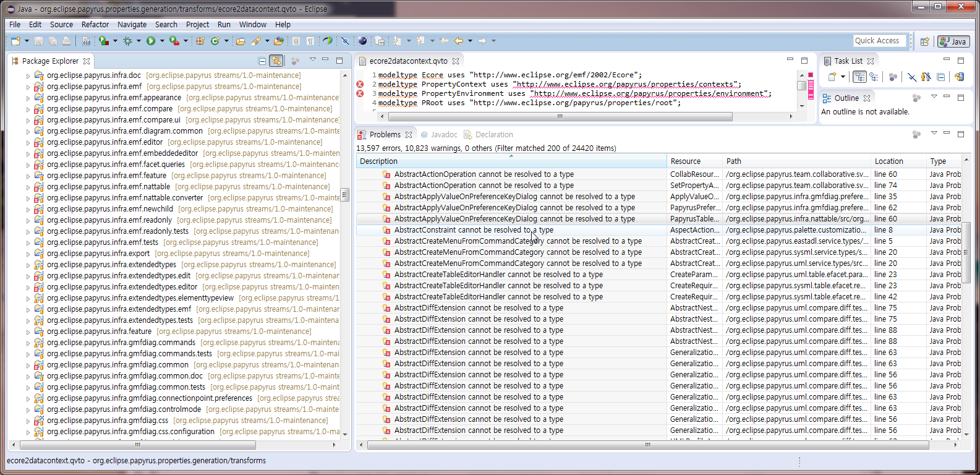Click the Print icon in toolbar

66,41
